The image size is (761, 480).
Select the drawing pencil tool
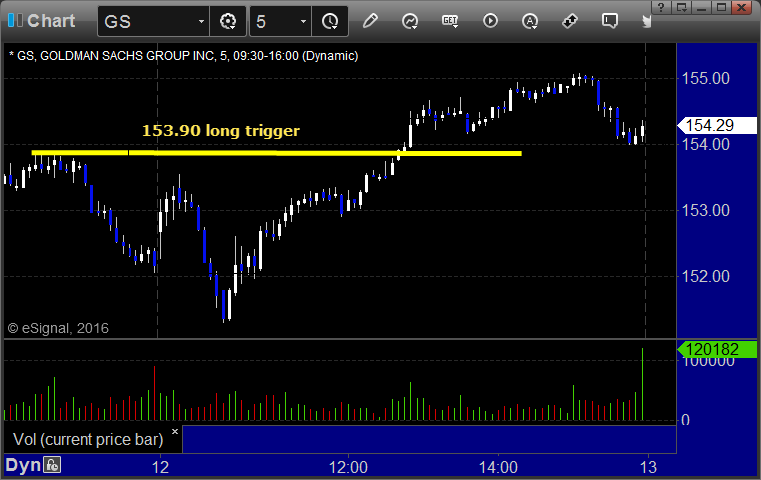tap(370, 21)
